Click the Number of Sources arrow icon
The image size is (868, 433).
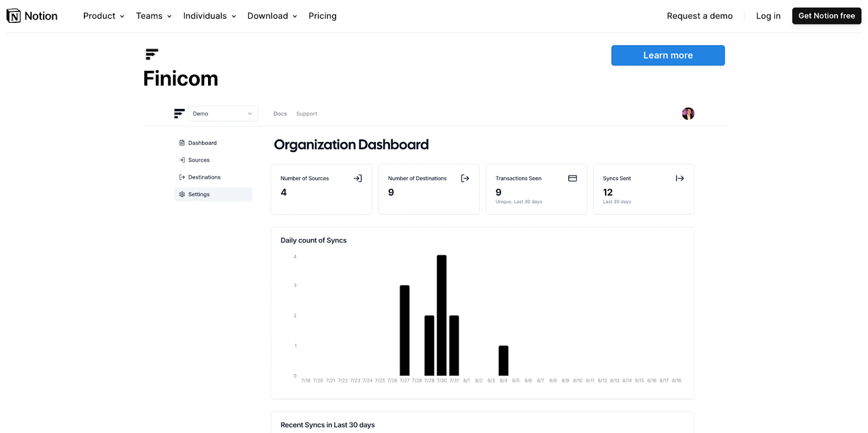click(x=358, y=178)
